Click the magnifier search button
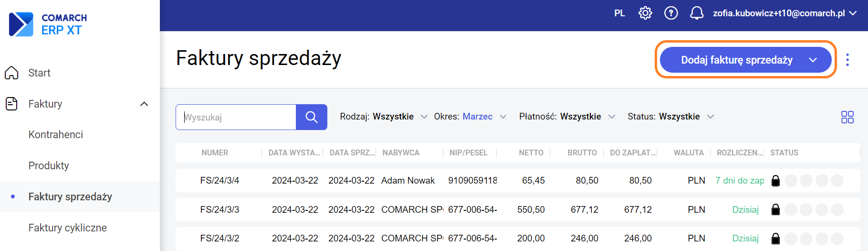 tap(312, 117)
